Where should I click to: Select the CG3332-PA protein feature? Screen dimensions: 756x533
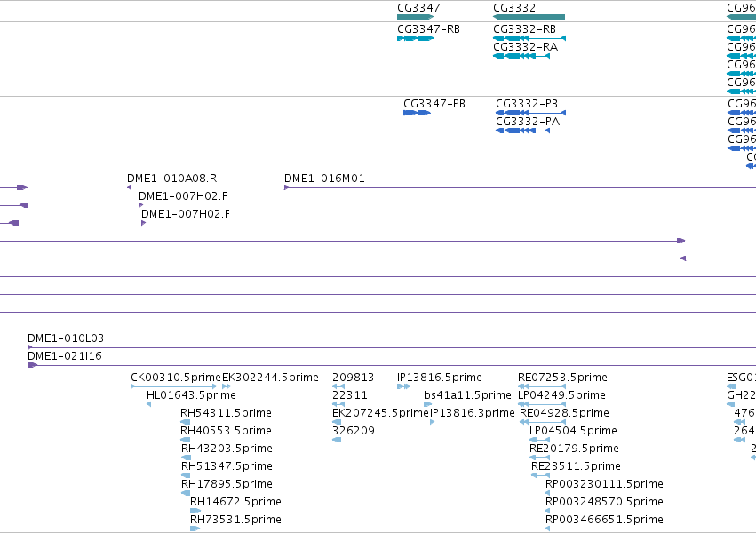click(523, 131)
